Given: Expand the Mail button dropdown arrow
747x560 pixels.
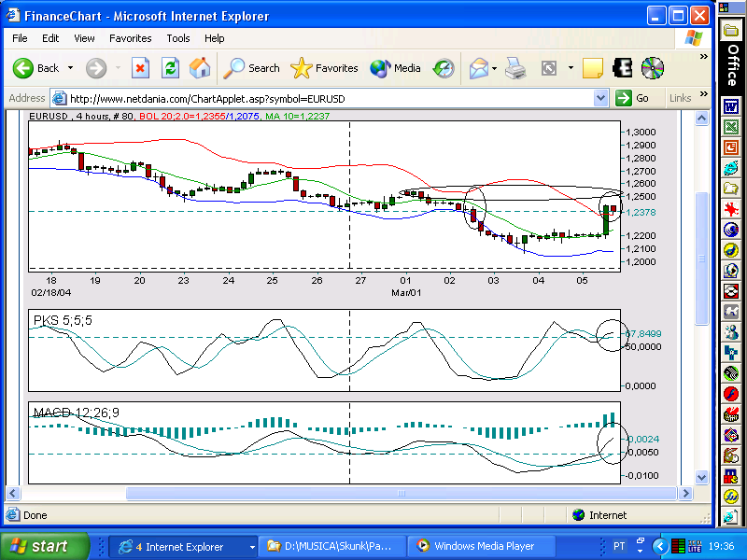Looking at the screenshot, I should point(494,68).
